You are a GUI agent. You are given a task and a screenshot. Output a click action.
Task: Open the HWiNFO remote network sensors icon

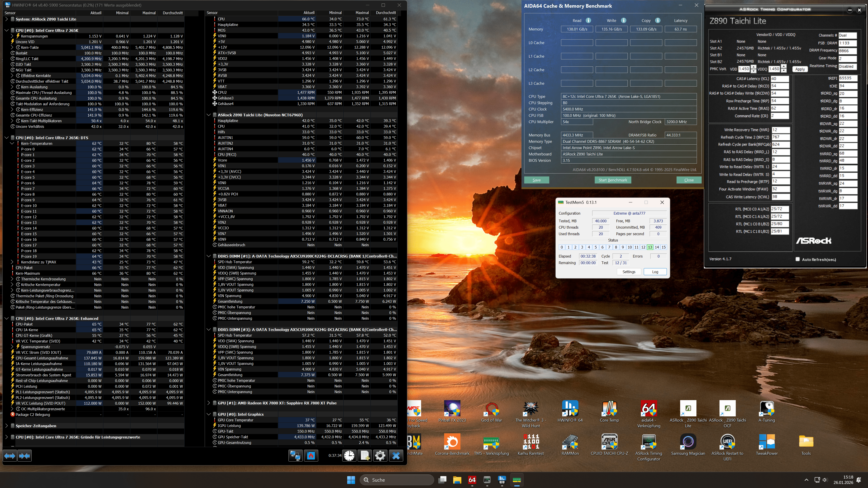[295, 456]
